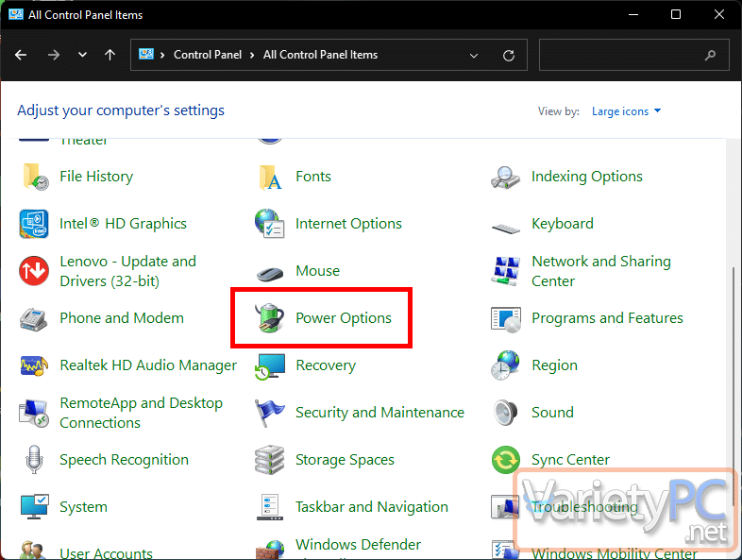Click the Troubleshooting icon
Image resolution: width=742 pixels, height=560 pixels.
pyautogui.click(x=505, y=506)
